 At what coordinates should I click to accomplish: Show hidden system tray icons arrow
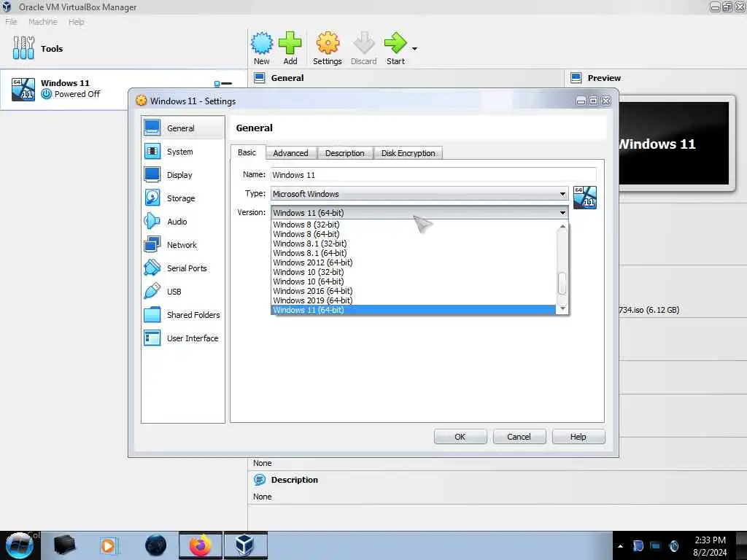click(620, 546)
